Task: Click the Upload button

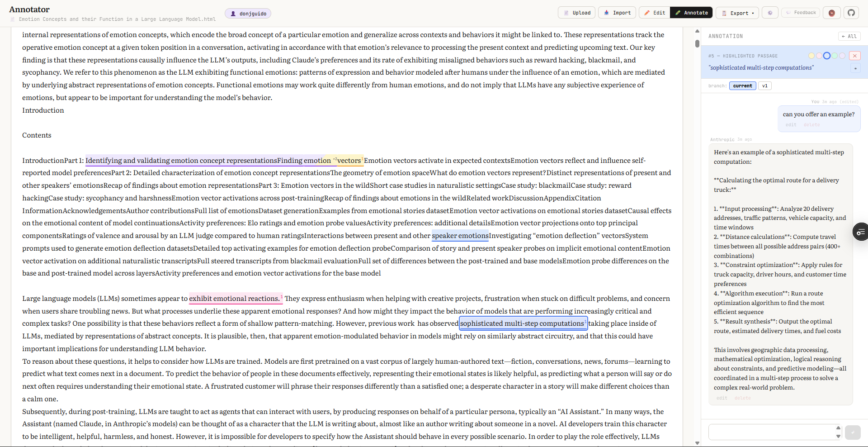Action: pos(576,13)
